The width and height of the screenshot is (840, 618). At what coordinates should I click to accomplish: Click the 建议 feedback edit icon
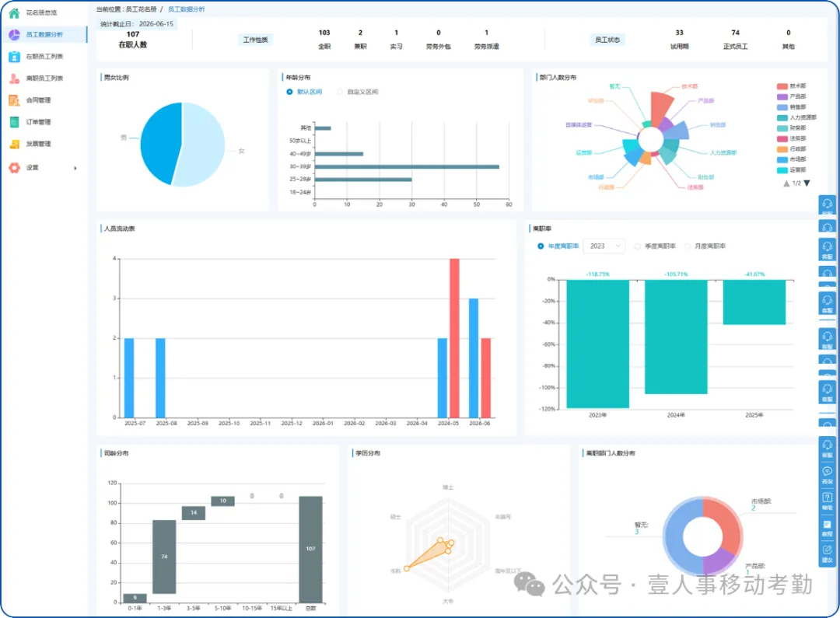click(x=827, y=550)
